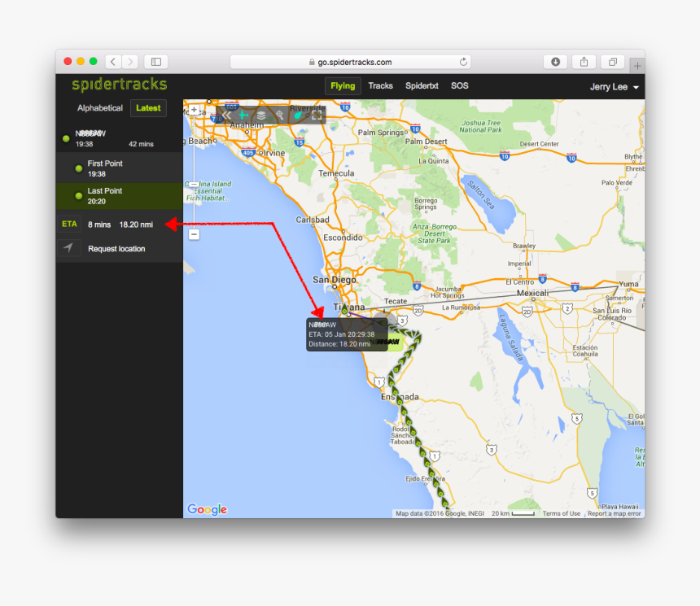Enter fullscreen map view
Screen dimensions: 700x606
point(317,116)
